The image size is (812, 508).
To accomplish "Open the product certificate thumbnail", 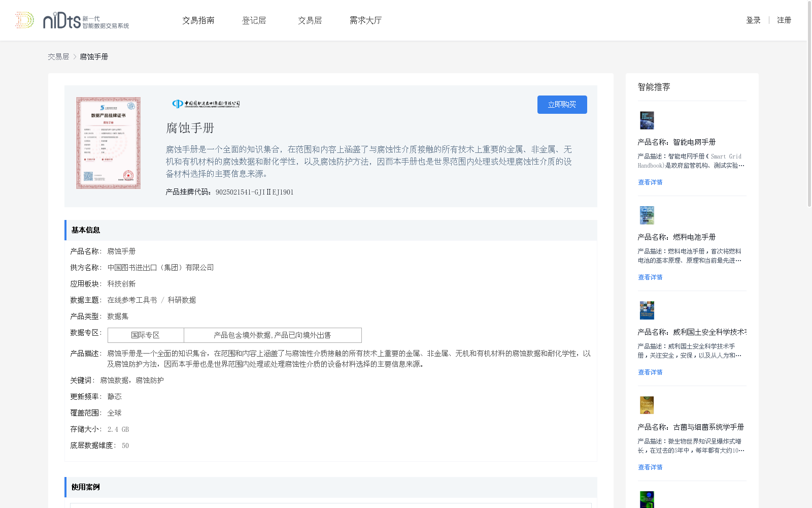I will 108,143.
